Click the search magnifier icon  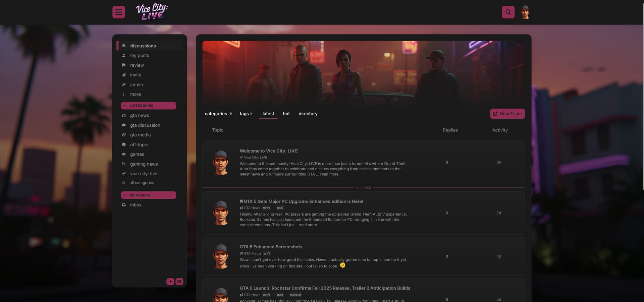click(x=508, y=12)
